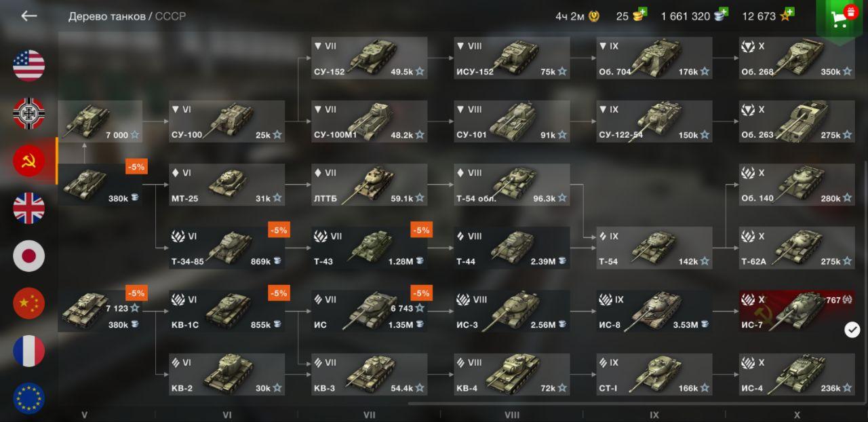
Task: Open the shopping cart store icon
Action: point(842,19)
